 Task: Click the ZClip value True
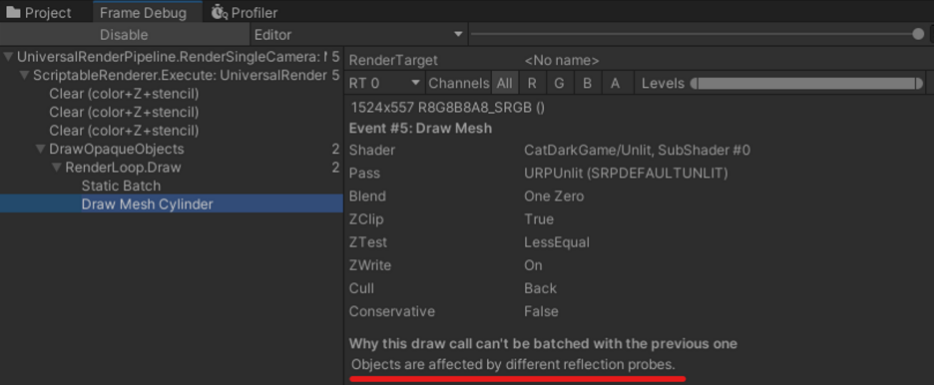click(x=538, y=219)
